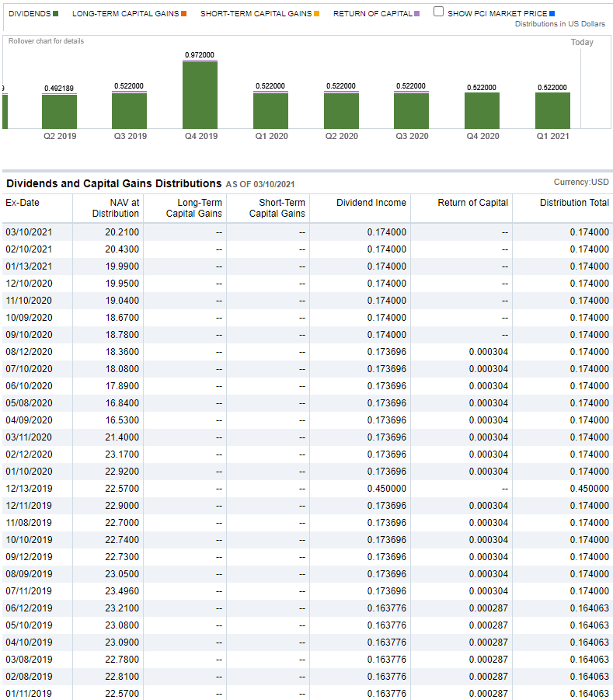Click the blue PCI Market Price swatch
This screenshot has height=700, width=613.
(x=552, y=14)
